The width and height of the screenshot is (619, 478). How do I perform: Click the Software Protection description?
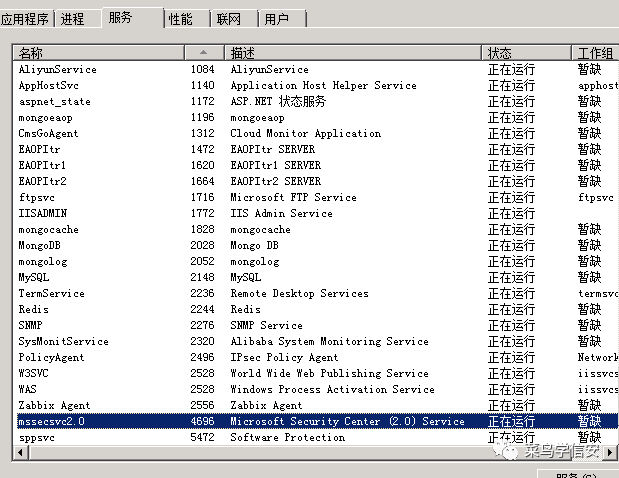tap(287, 437)
